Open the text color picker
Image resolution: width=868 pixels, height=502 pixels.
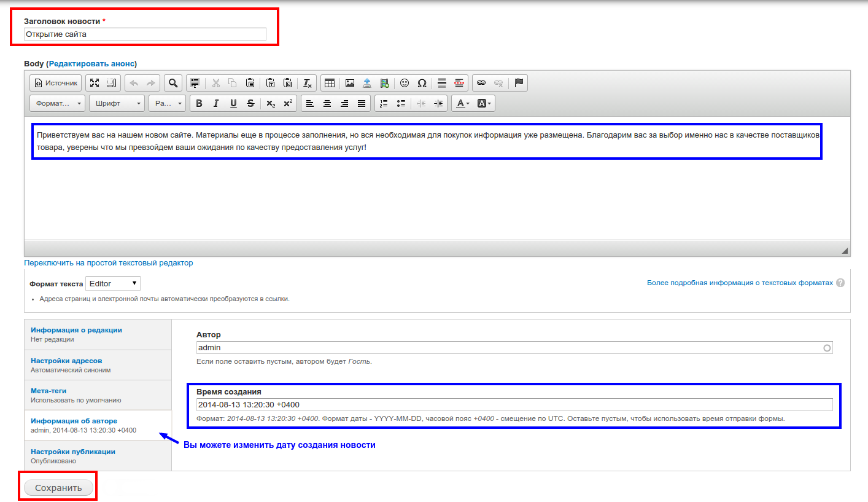point(462,104)
